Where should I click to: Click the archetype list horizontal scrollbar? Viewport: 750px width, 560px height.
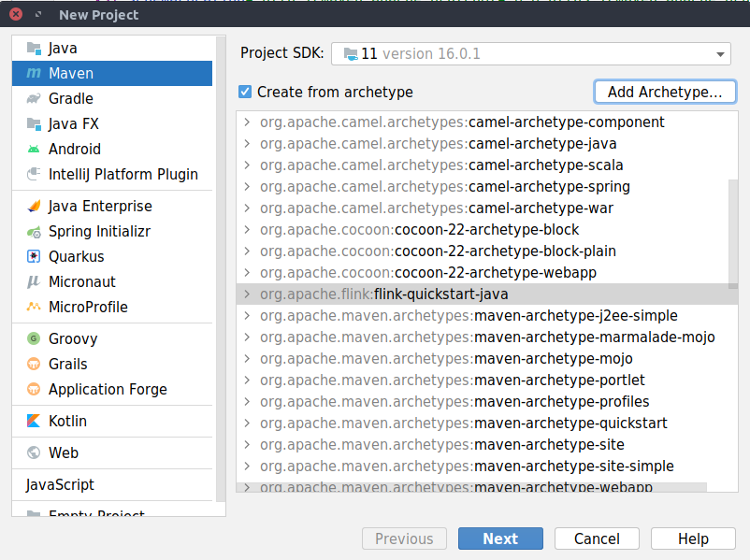[x=471, y=487]
